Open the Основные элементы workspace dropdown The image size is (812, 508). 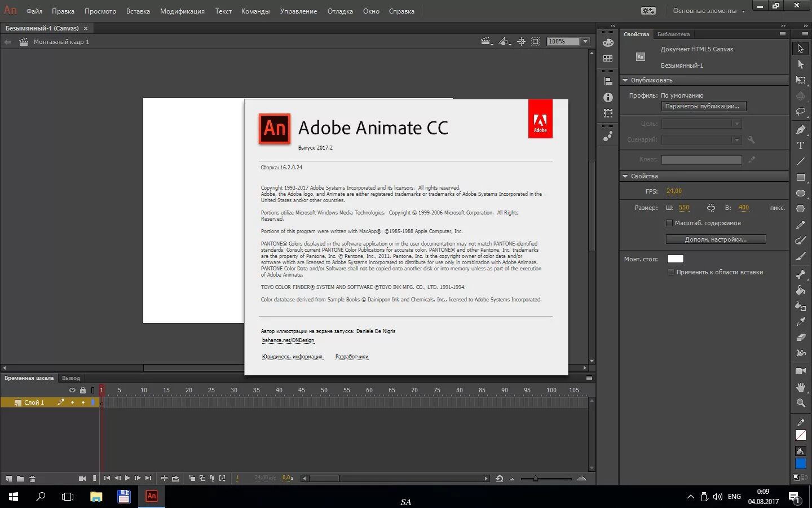tap(709, 11)
